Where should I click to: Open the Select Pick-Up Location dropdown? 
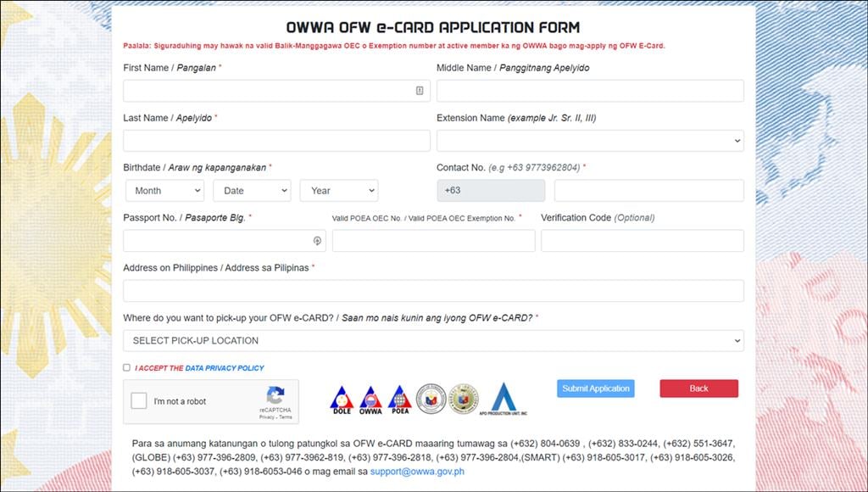433,341
